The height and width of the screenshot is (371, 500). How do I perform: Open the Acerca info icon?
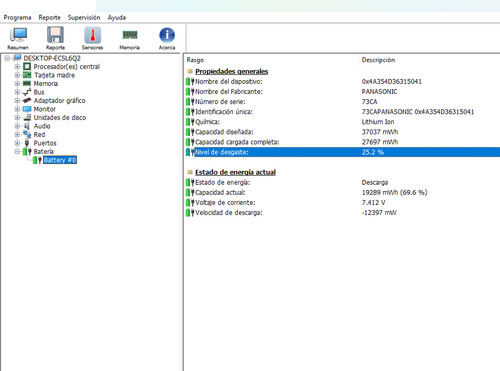[167, 38]
